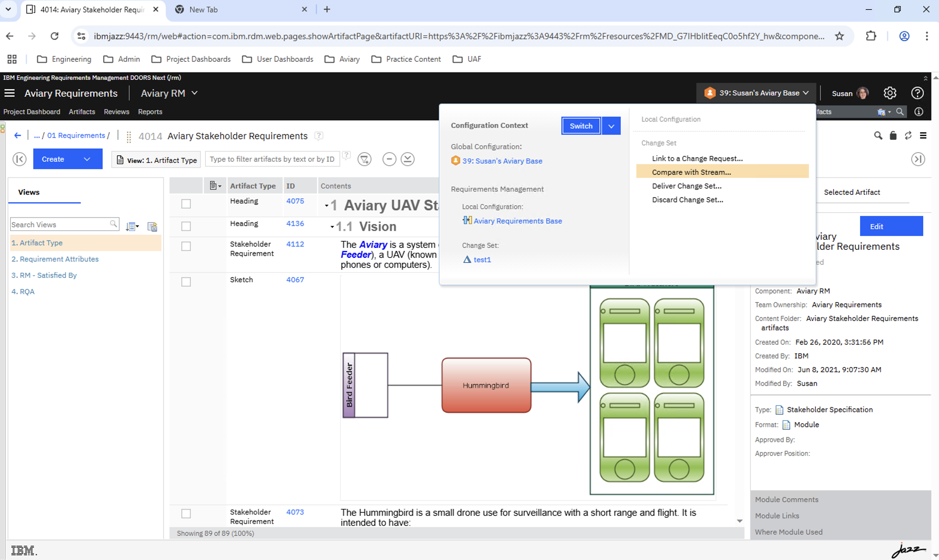This screenshot has width=939, height=560.
Task: Click the filter funnel icon
Action: [x=364, y=159]
